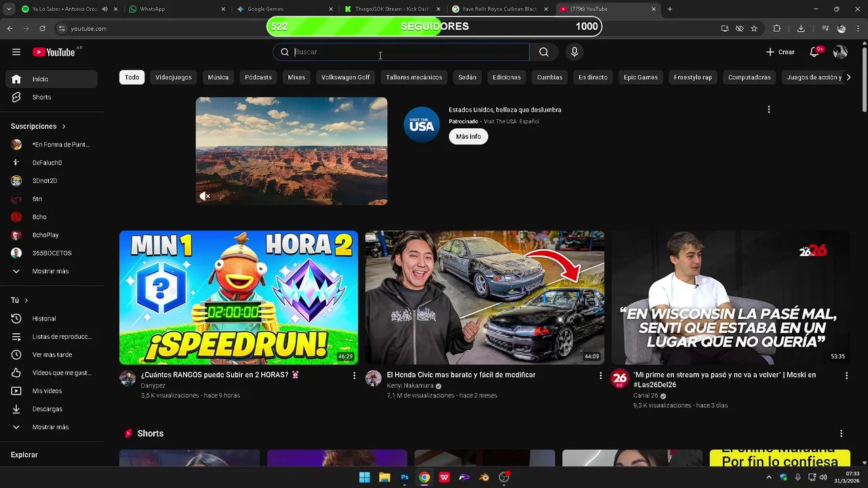Open the Wisconsin interview video thumbnail

(x=731, y=298)
